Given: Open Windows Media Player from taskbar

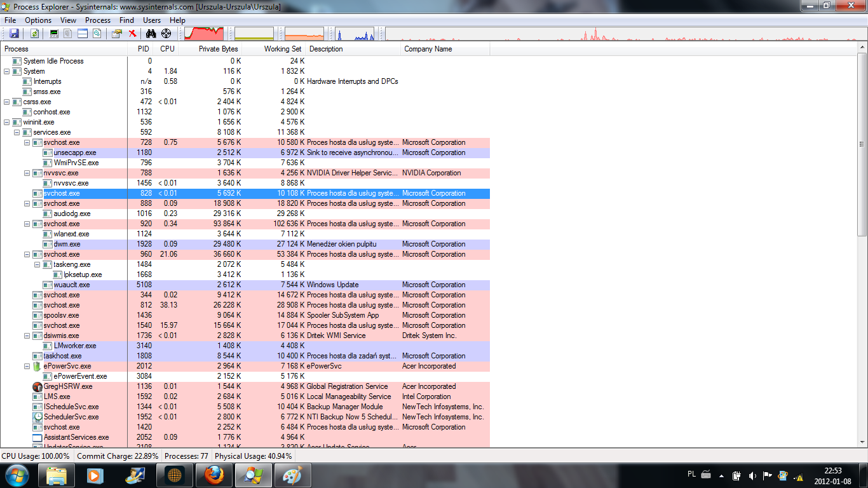Looking at the screenshot, I should coord(95,475).
